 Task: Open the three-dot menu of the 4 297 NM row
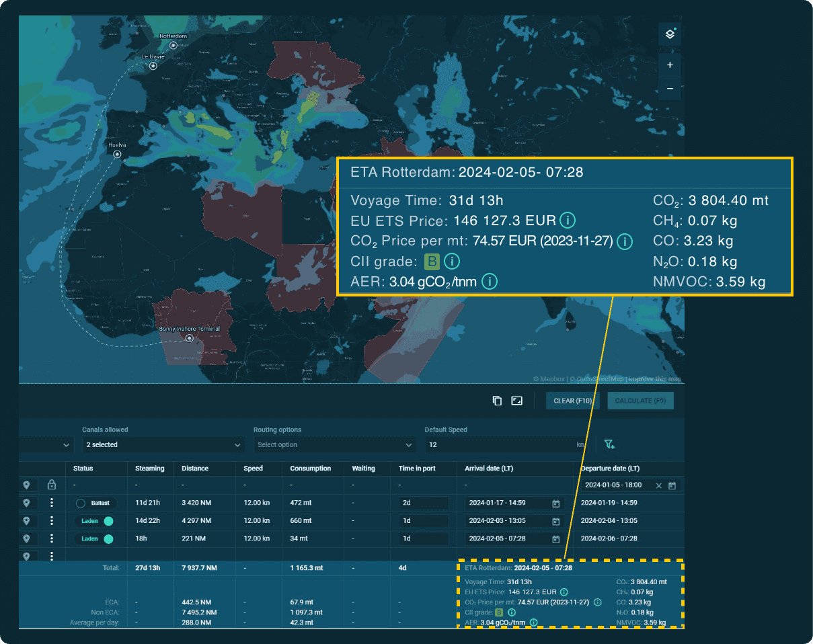tap(52, 520)
